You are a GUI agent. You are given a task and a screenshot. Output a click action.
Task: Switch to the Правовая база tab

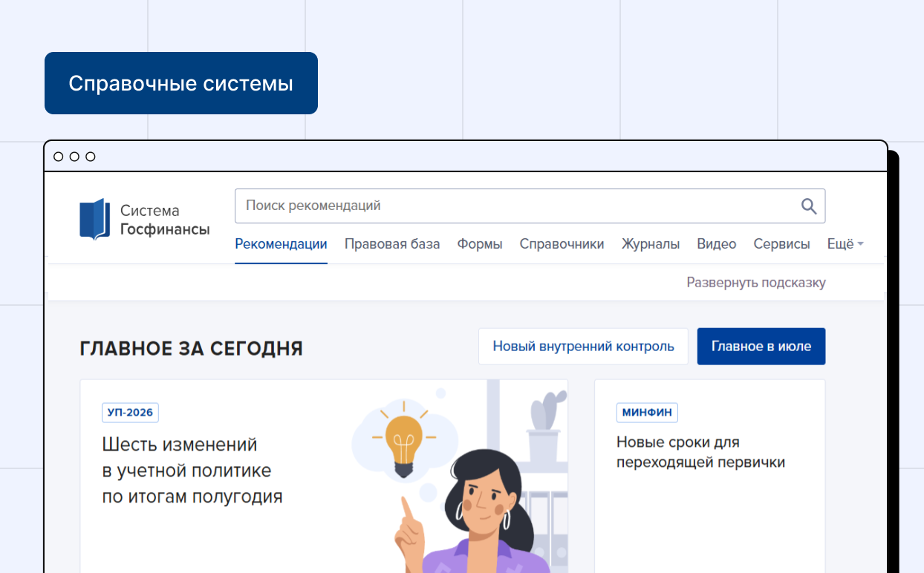[x=392, y=244]
